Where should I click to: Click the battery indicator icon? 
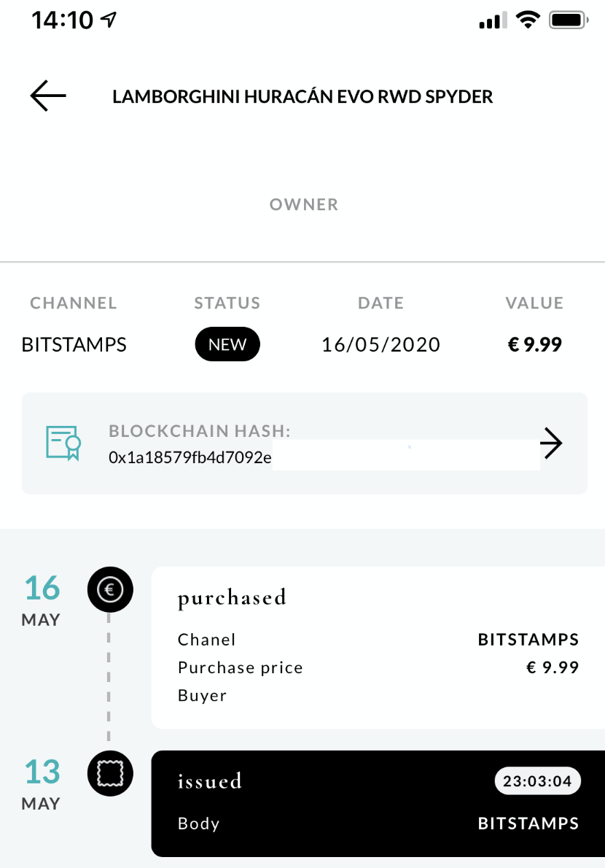[x=567, y=20]
